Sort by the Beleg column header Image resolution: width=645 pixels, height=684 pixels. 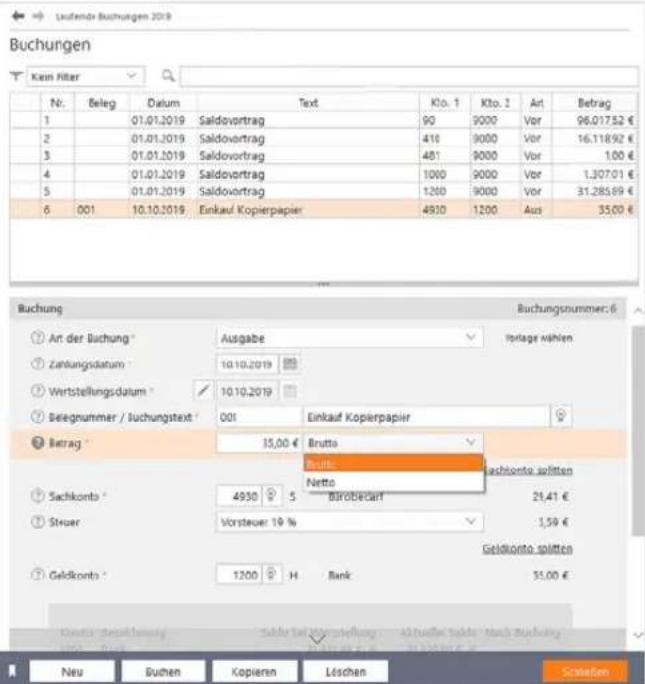click(x=102, y=103)
